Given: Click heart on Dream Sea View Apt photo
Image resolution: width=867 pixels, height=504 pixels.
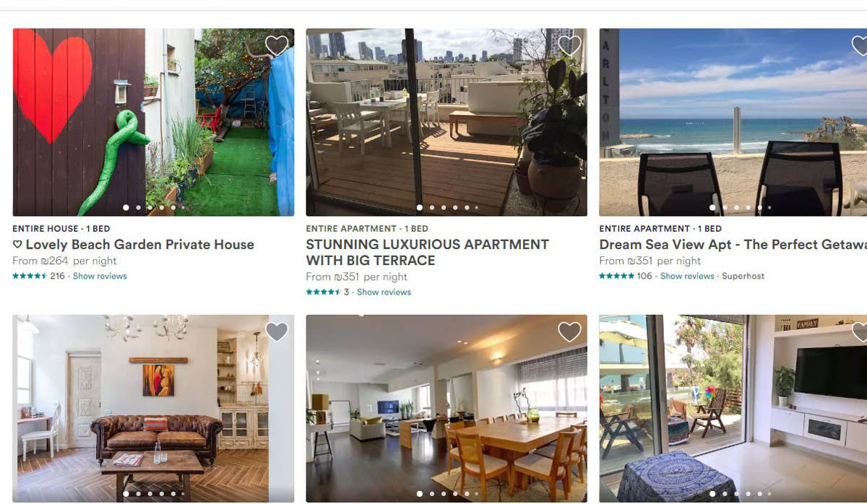Looking at the screenshot, I should [860, 45].
